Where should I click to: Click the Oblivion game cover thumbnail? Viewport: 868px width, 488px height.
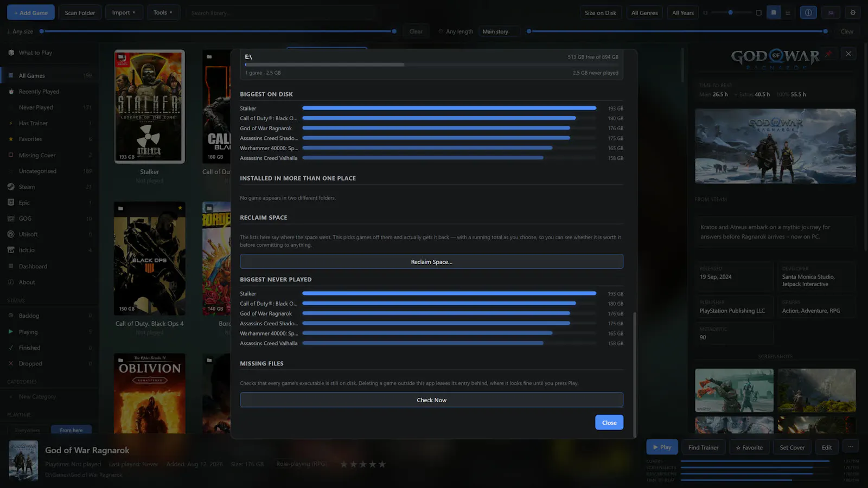pos(149,393)
